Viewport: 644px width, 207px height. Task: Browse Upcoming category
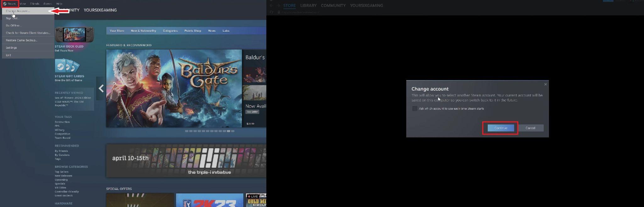coord(61,180)
